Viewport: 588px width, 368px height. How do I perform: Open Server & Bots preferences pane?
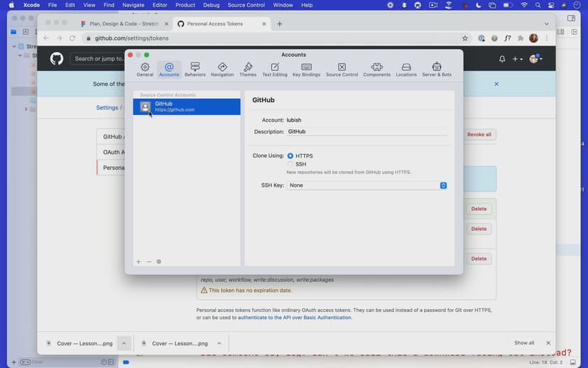[436, 69]
